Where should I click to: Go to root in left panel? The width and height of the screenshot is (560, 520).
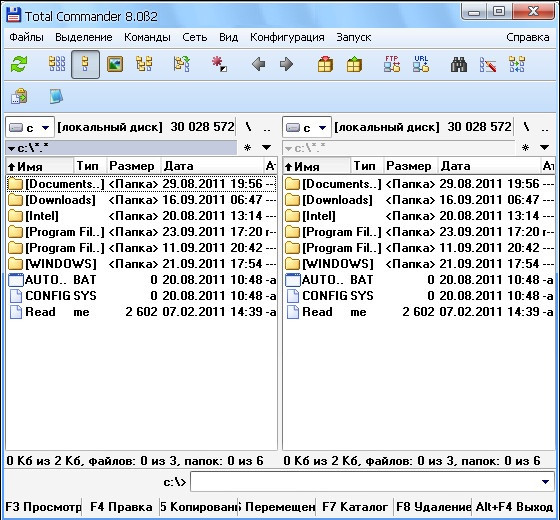point(248,127)
